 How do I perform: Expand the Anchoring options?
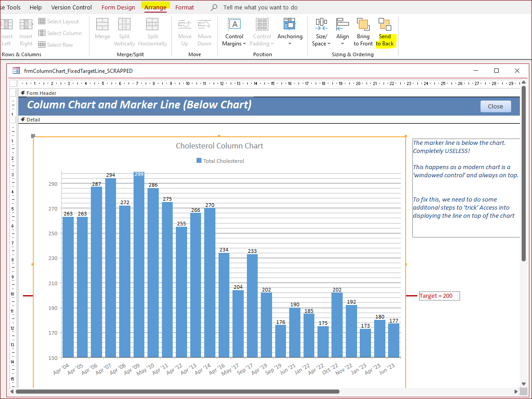pyautogui.click(x=290, y=32)
